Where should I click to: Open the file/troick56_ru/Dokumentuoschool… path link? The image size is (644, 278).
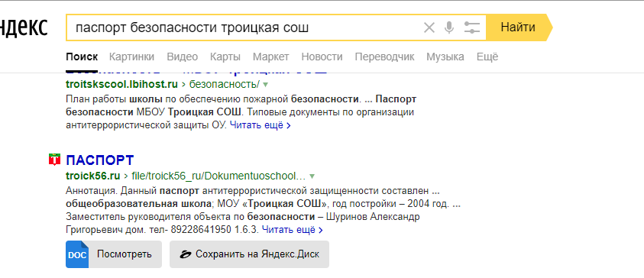pos(219,176)
